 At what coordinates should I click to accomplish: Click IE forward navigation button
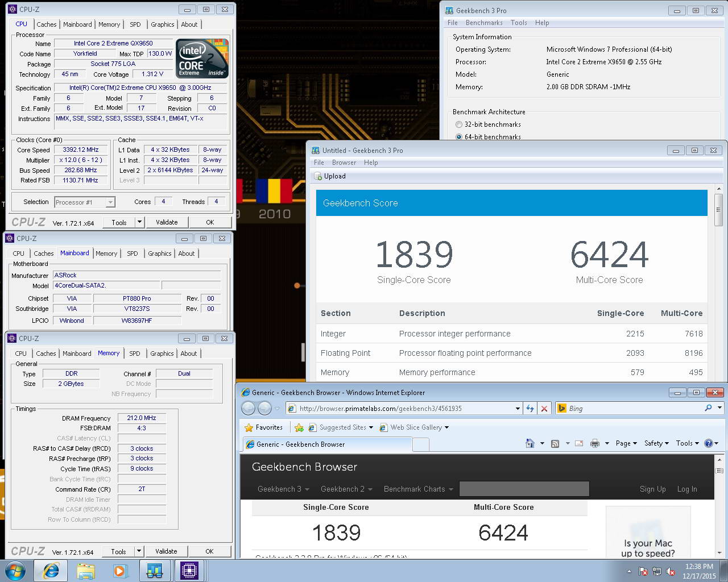[x=265, y=408]
